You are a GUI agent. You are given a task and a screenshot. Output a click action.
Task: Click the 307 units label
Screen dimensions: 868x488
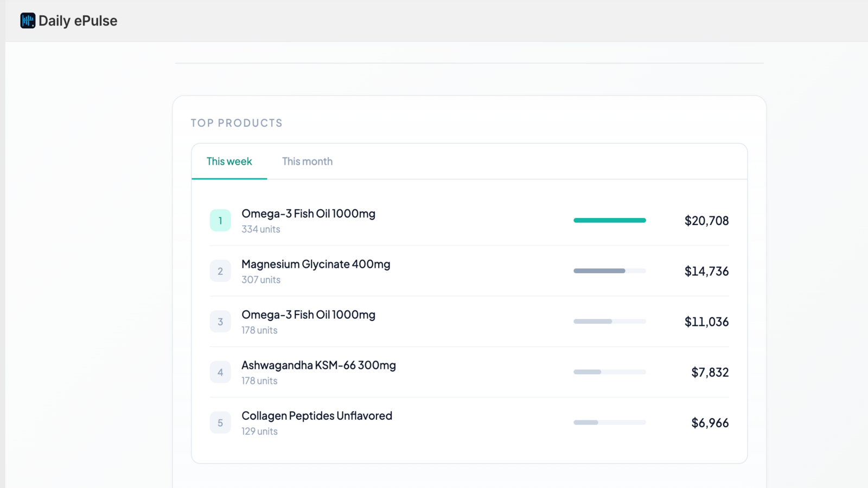pos(261,280)
